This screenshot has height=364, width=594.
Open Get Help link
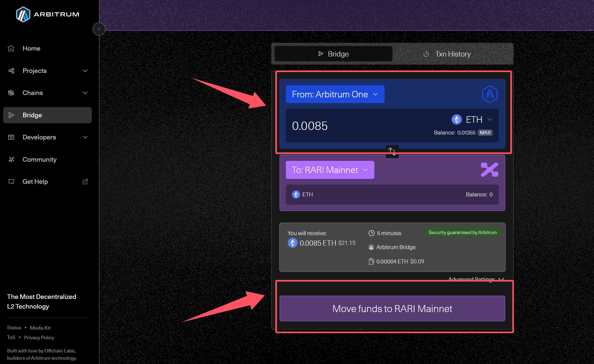(x=35, y=182)
